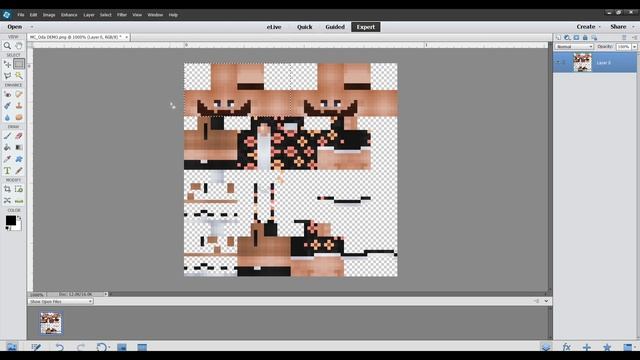Switch to eLive mode

(x=274, y=27)
